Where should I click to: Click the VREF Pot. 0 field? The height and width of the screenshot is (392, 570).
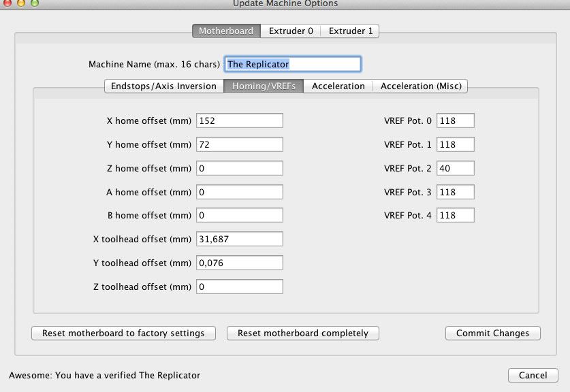tap(456, 120)
